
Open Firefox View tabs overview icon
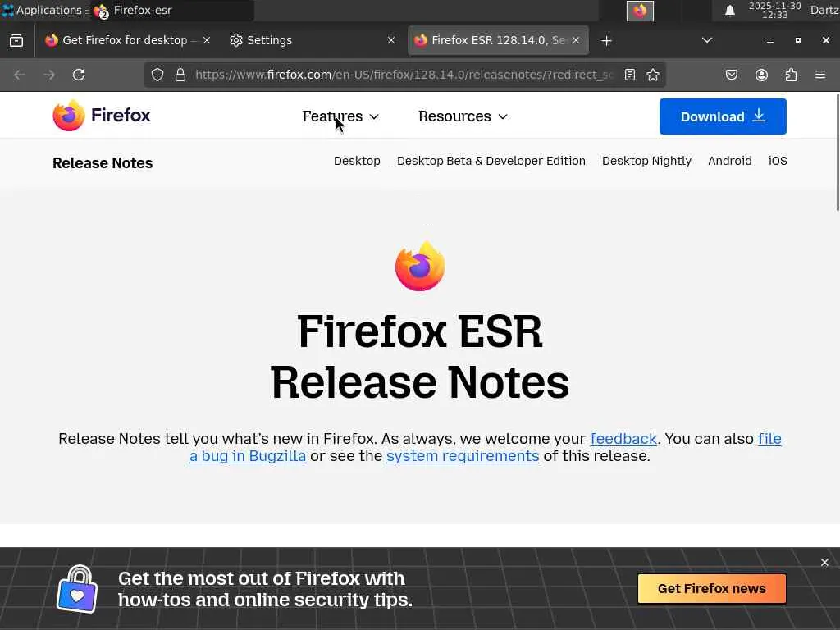tap(16, 41)
